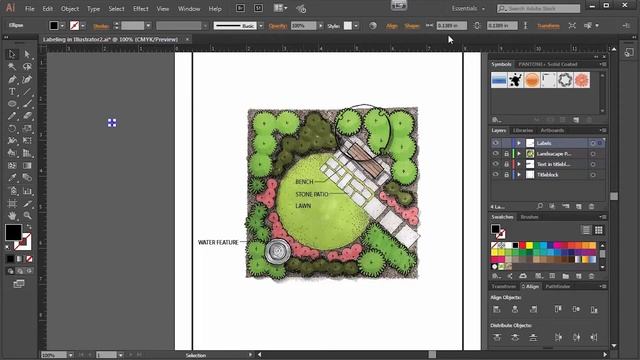Click Create New Layer icon in Layers panel
Screen dimensions: 640x360
579,207
